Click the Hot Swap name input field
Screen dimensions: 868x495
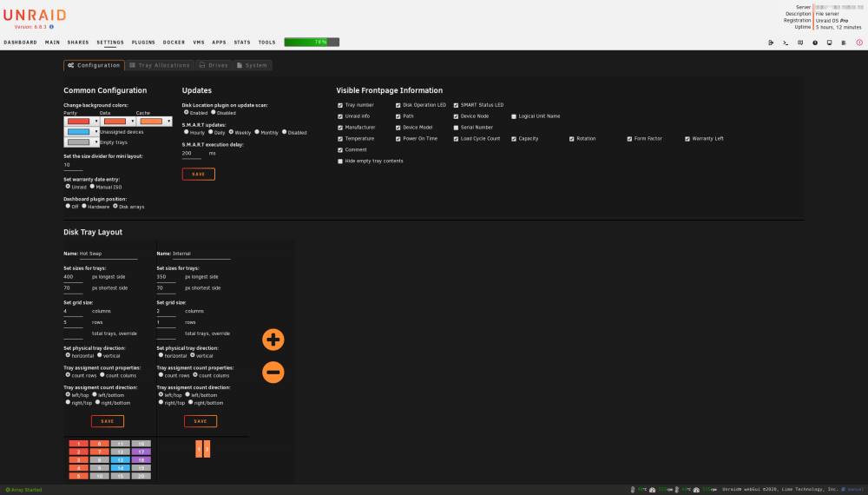[108, 254]
